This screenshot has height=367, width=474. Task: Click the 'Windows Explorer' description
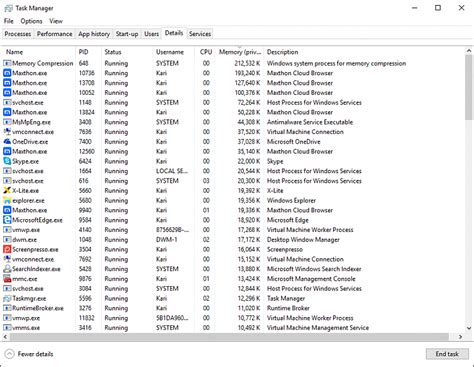tap(291, 200)
